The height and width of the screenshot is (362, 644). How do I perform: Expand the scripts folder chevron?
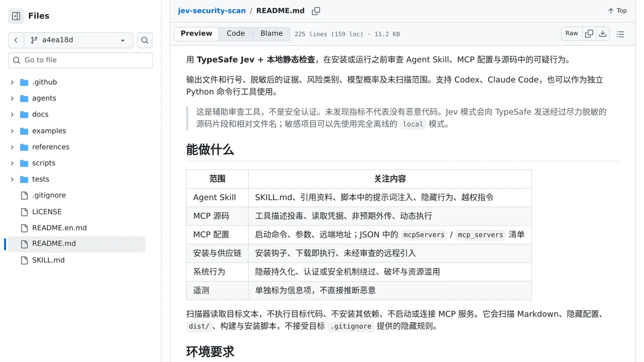click(x=12, y=163)
